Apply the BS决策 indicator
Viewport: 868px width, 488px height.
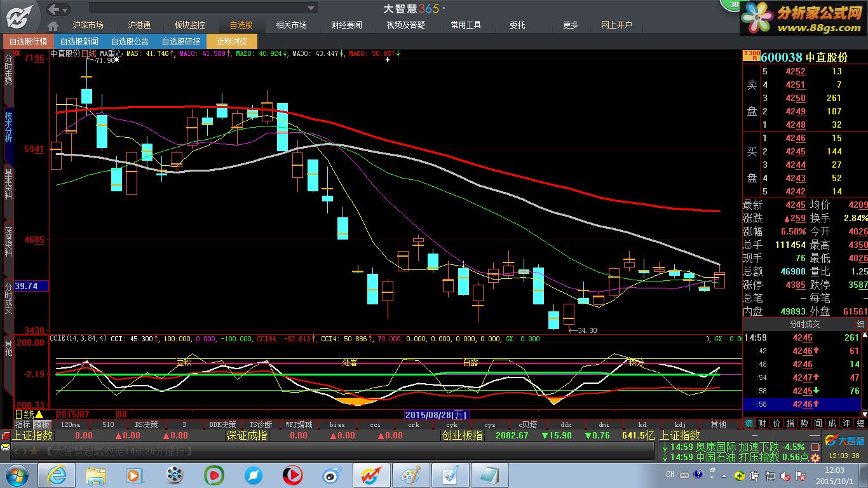pos(146,424)
